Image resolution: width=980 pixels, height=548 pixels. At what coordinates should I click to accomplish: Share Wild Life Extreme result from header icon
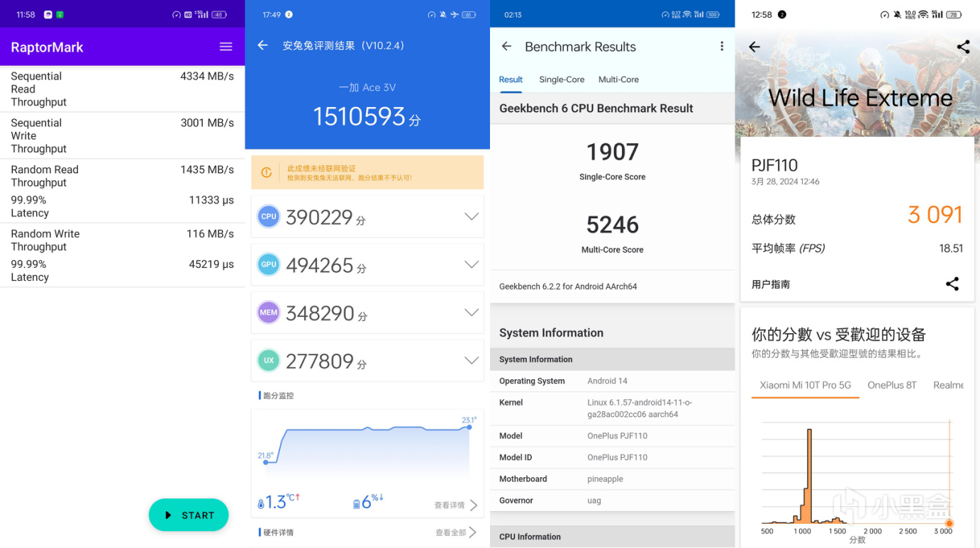(x=963, y=47)
